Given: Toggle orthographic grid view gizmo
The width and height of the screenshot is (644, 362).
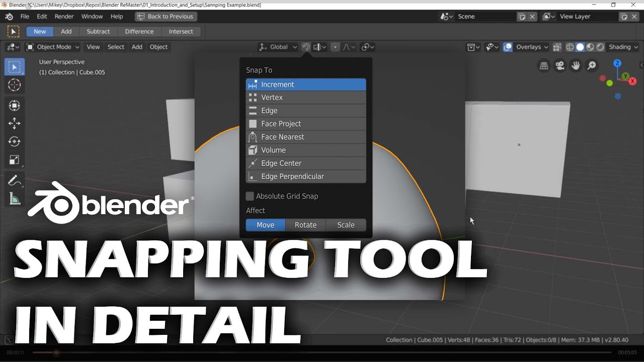Looking at the screenshot, I should click(544, 66).
